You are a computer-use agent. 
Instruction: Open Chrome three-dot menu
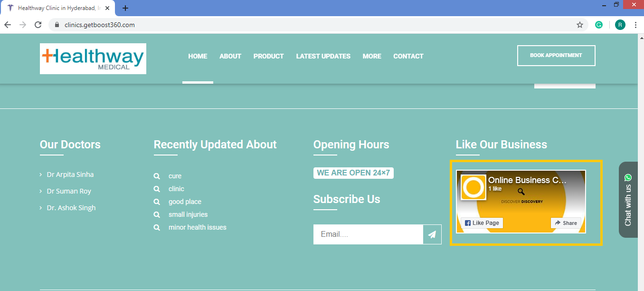(635, 25)
